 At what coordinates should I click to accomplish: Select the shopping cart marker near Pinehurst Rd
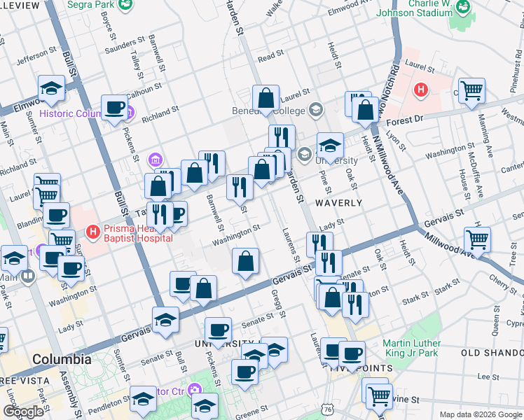(x=471, y=91)
